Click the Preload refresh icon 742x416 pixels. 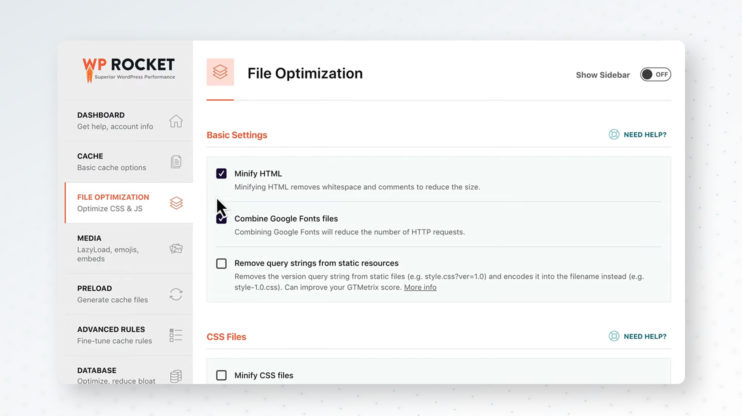(176, 294)
